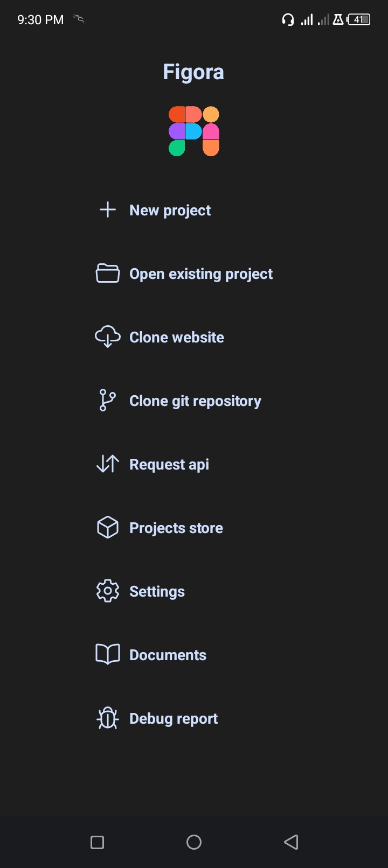
Task: Select the git branch icon
Action: tap(107, 400)
